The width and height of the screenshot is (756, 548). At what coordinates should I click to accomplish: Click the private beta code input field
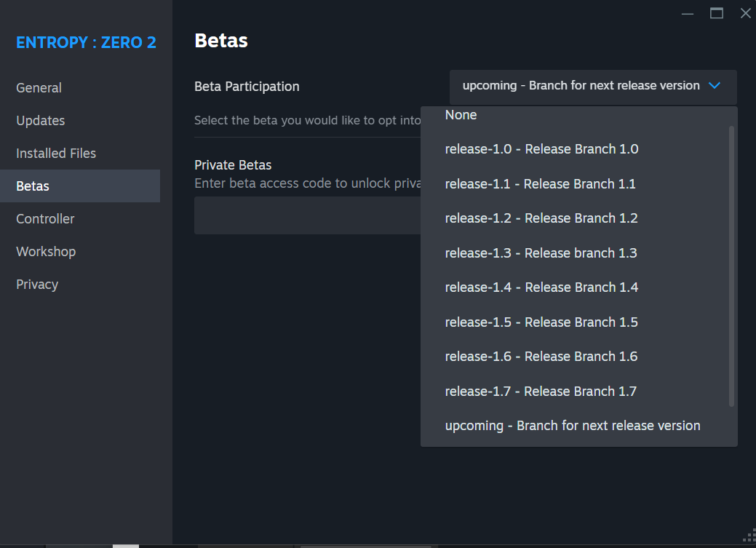point(306,215)
